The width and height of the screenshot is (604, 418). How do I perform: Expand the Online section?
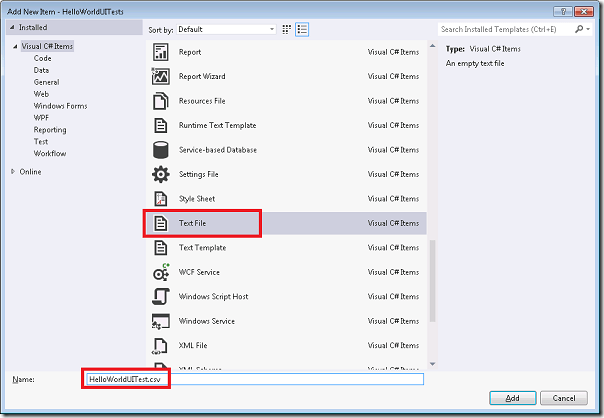click(13, 171)
